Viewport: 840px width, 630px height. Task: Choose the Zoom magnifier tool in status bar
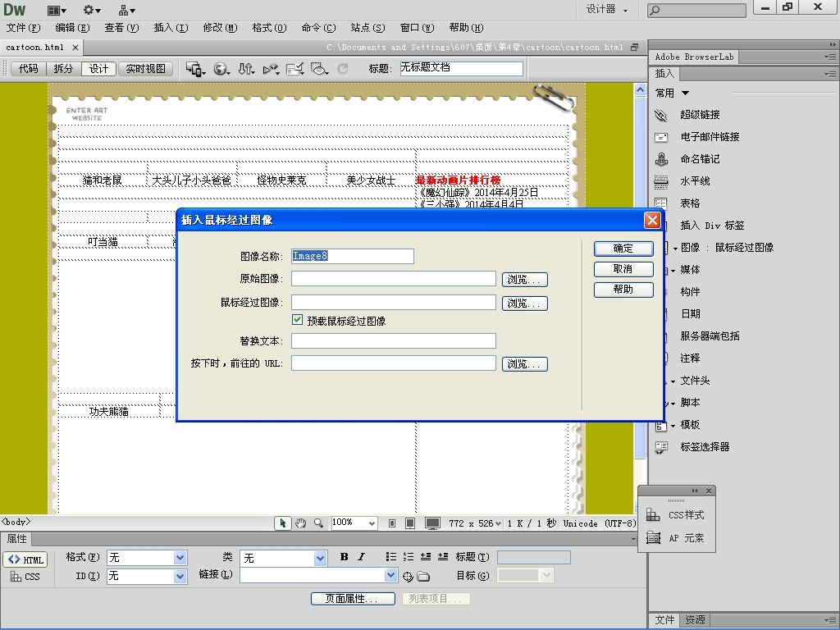pos(318,523)
